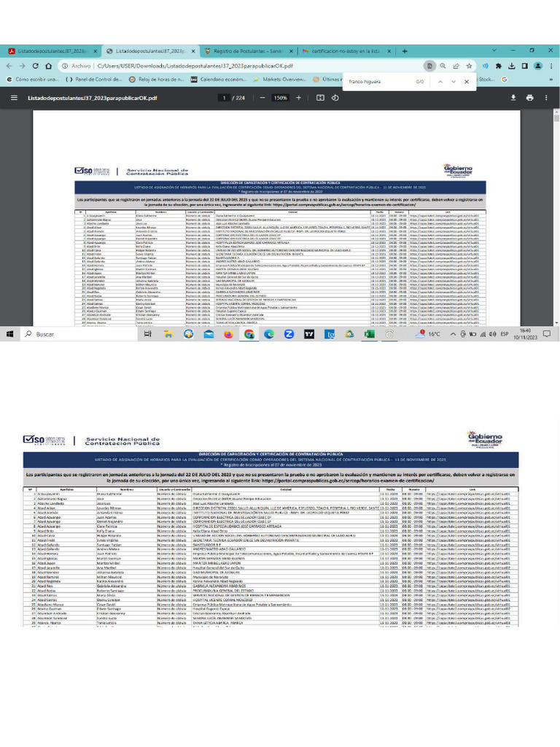This screenshot has height=747, width=560.
Task: Click the fit to page icon
Action: [x=320, y=98]
